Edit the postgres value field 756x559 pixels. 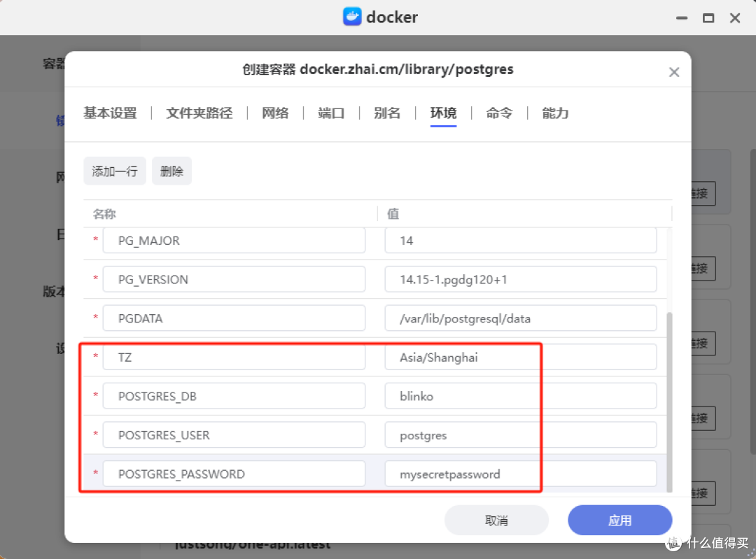pyautogui.click(x=521, y=435)
